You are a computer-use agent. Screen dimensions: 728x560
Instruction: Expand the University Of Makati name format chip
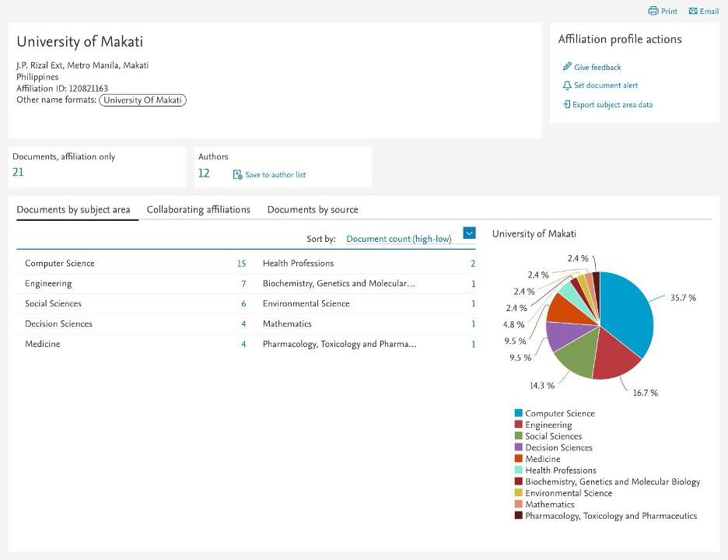pyautogui.click(x=142, y=100)
